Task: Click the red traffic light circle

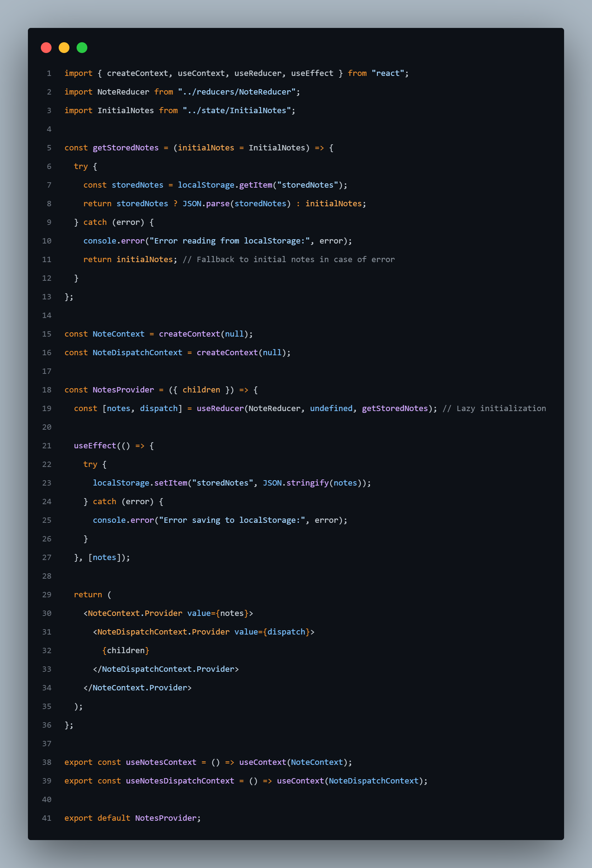Action: (x=46, y=47)
